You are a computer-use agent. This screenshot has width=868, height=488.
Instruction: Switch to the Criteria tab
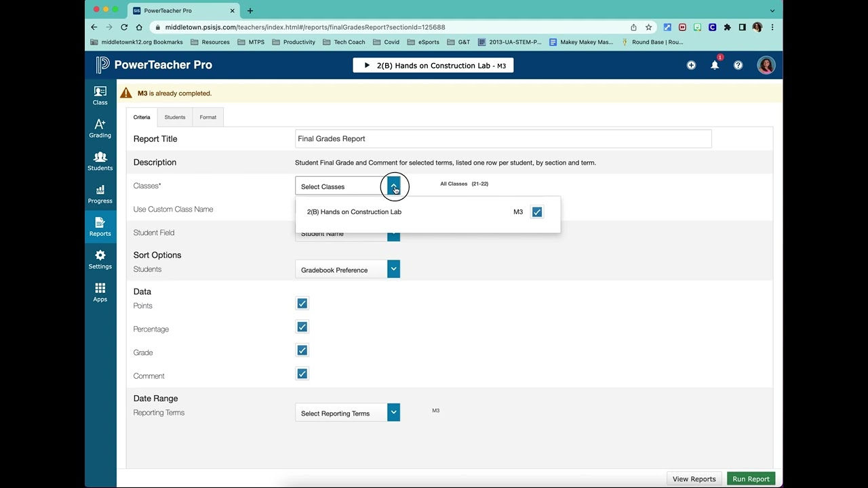142,117
